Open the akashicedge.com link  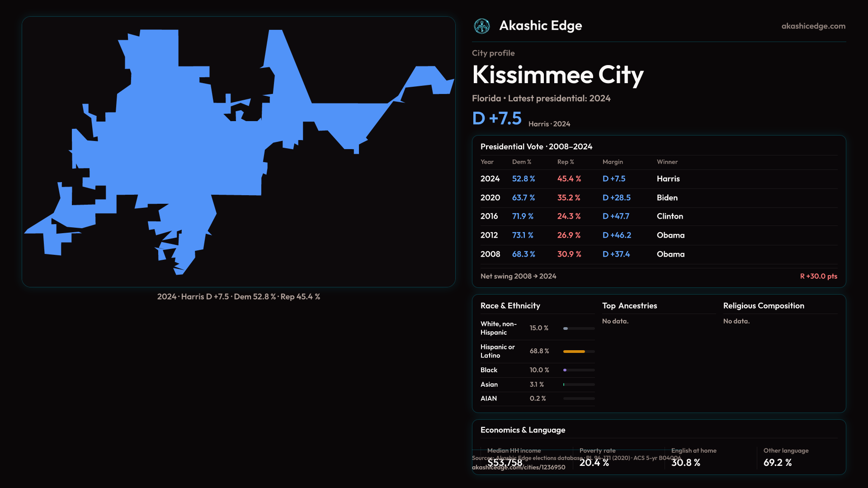click(813, 26)
